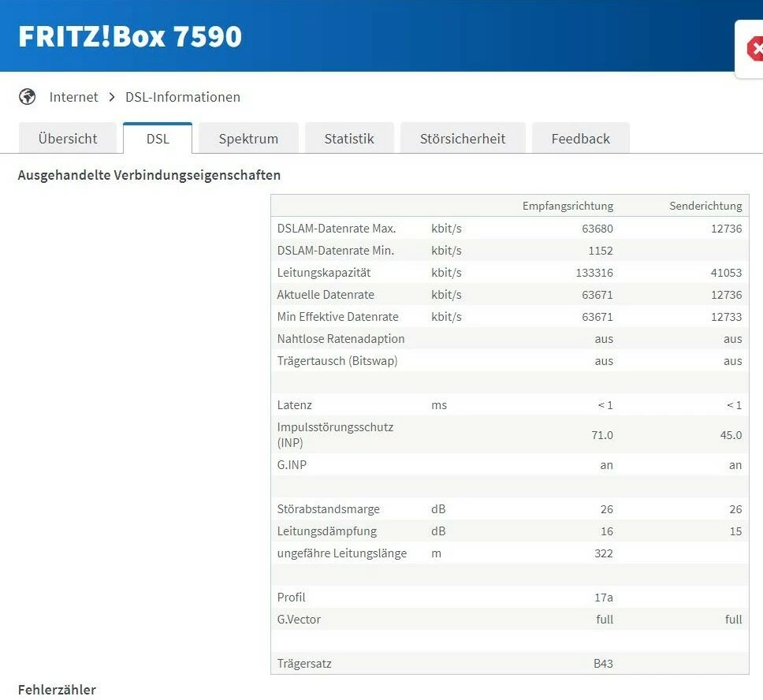Select the G.INP row label
Image resolution: width=763 pixels, height=700 pixels.
[x=292, y=465]
